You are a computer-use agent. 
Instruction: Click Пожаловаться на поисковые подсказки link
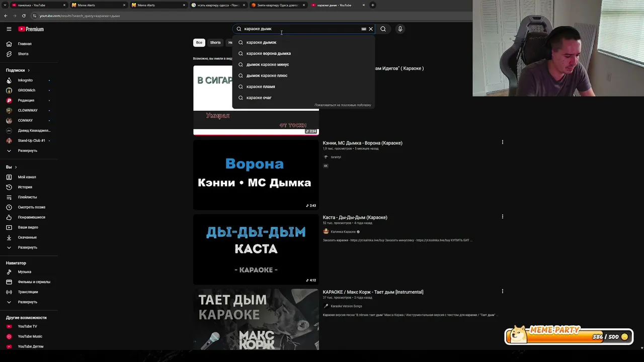tap(343, 105)
